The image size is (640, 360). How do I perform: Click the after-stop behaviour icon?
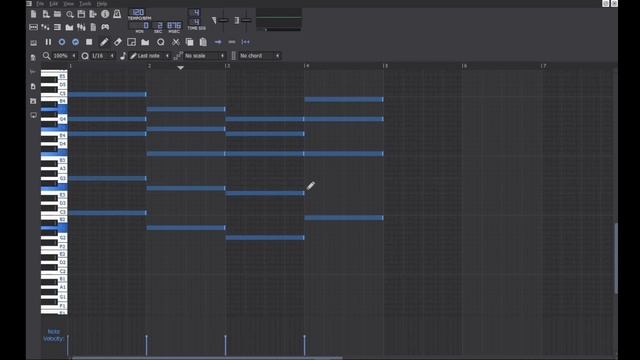[x=245, y=42]
